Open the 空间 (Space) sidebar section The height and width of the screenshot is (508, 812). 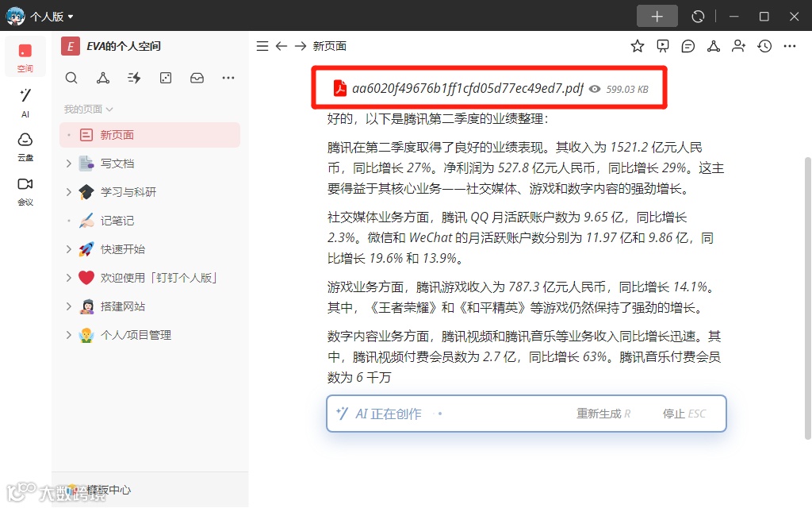click(x=25, y=57)
